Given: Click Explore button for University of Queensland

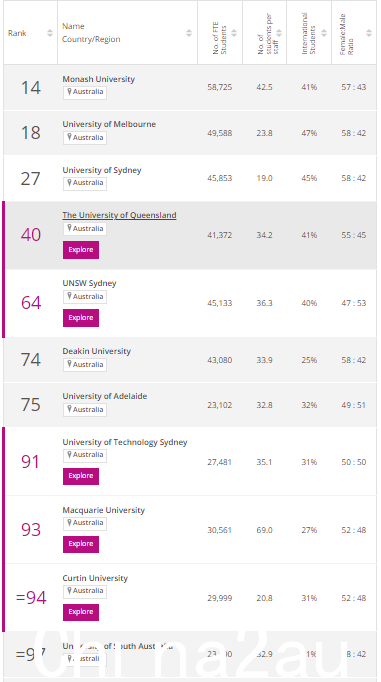Looking at the screenshot, I should pyautogui.click(x=81, y=250).
